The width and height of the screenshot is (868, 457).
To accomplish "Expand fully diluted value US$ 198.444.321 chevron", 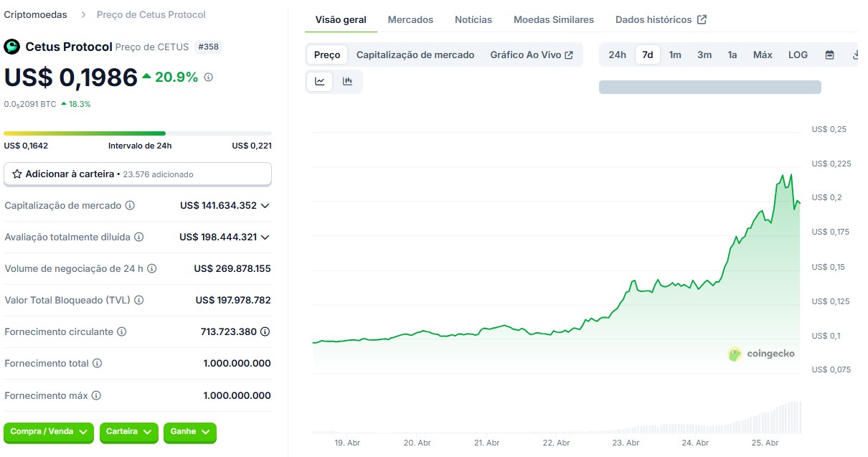I will point(265,237).
